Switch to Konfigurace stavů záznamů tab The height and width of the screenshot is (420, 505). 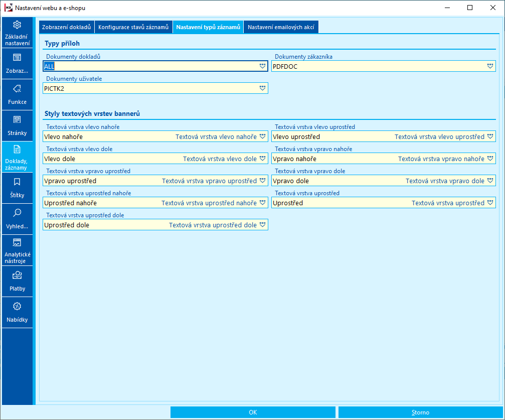(133, 27)
